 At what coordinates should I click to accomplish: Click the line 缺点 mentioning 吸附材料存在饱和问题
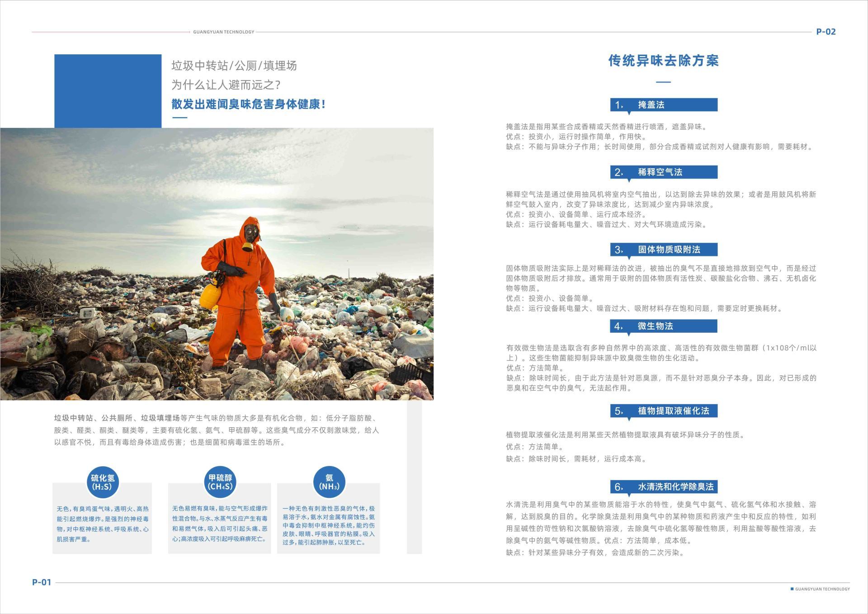tap(644, 308)
